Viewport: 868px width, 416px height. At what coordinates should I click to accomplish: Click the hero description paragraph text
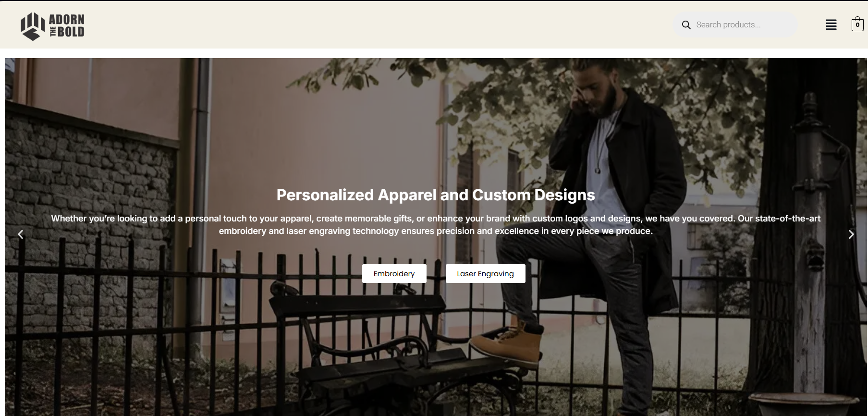[x=436, y=224]
